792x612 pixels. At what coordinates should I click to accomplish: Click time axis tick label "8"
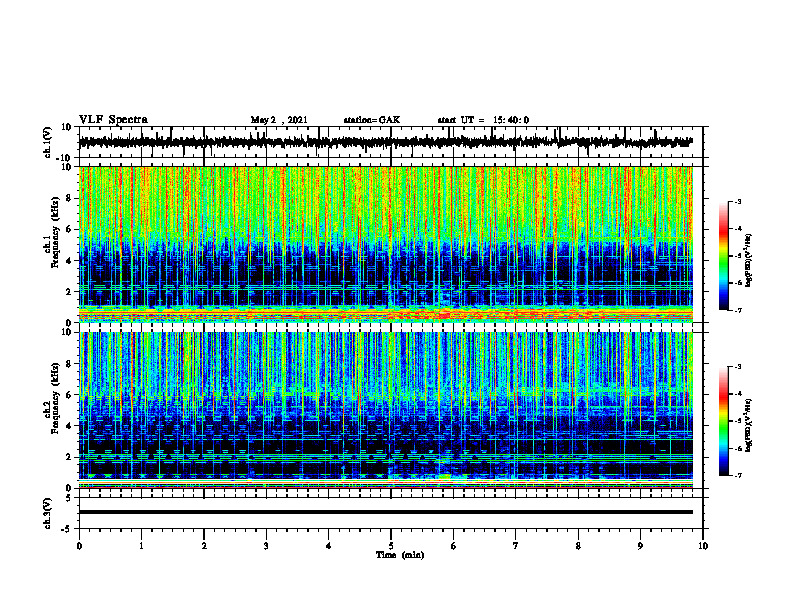pyautogui.click(x=578, y=546)
